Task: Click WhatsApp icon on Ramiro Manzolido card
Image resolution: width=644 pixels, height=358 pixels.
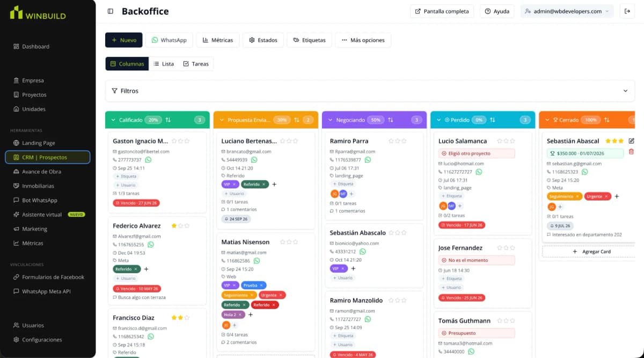Action: [368, 319]
